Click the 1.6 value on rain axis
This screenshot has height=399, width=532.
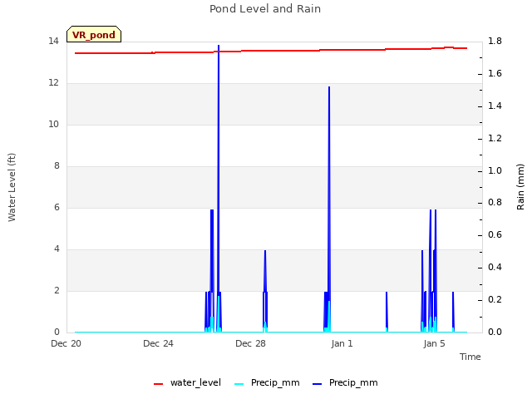495,74
